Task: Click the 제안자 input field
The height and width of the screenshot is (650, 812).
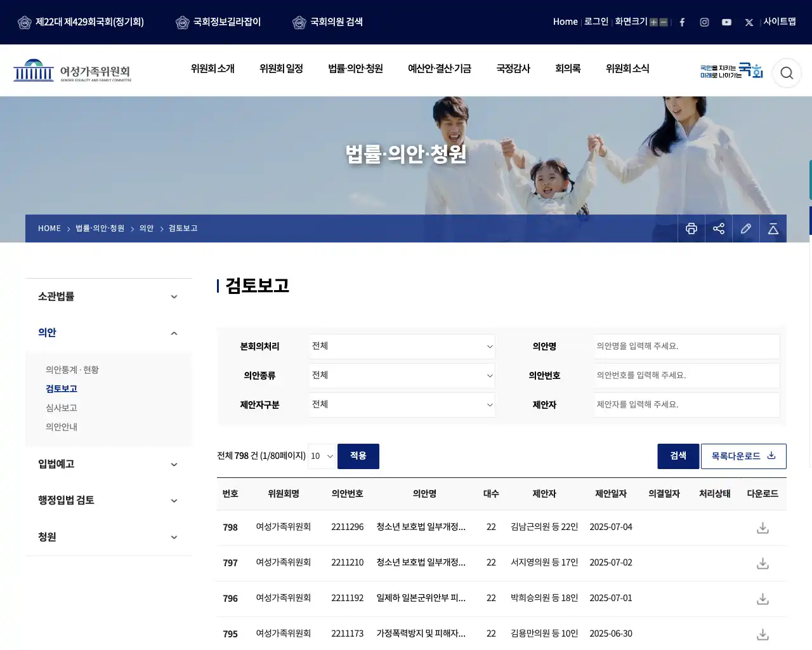Action: (687, 405)
